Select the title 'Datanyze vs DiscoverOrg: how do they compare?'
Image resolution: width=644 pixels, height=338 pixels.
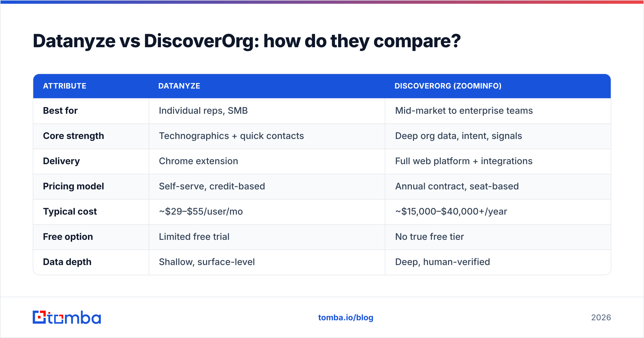click(247, 41)
